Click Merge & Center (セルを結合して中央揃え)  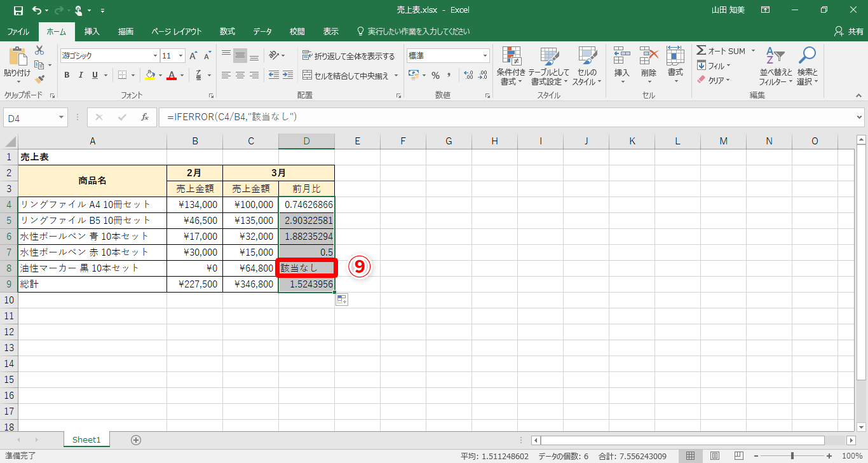coord(346,76)
